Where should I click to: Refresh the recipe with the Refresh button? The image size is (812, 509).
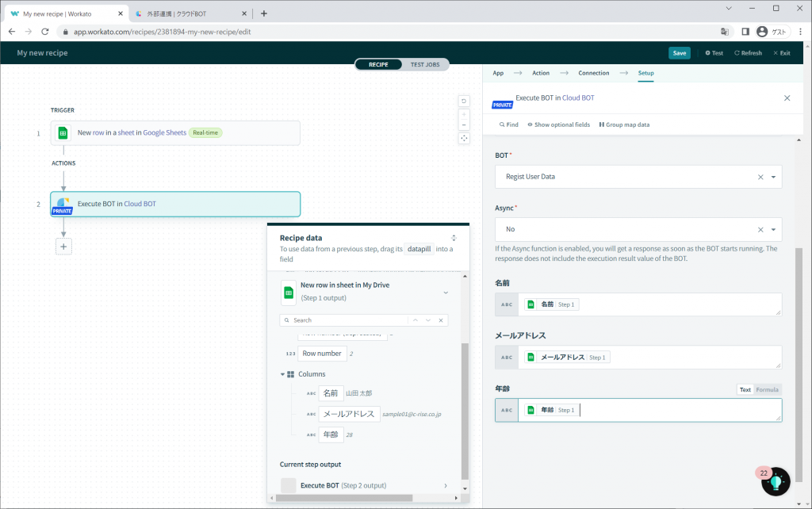point(748,53)
